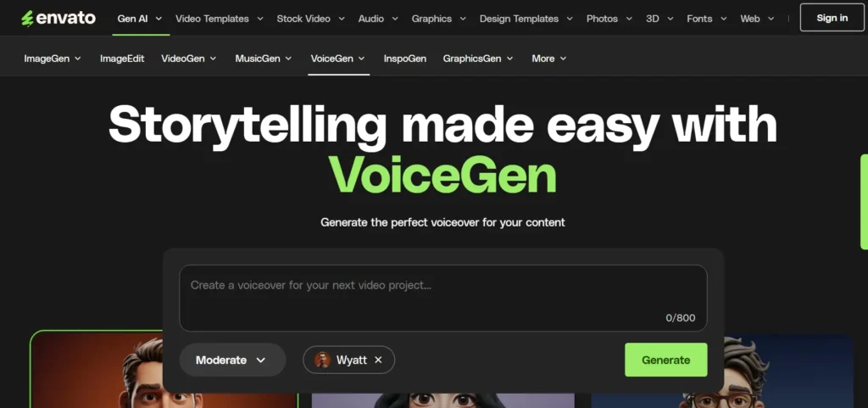The height and width of the screenshot is (408, 868).
Task: Open the Audio menu
Action: coord(378,19)
